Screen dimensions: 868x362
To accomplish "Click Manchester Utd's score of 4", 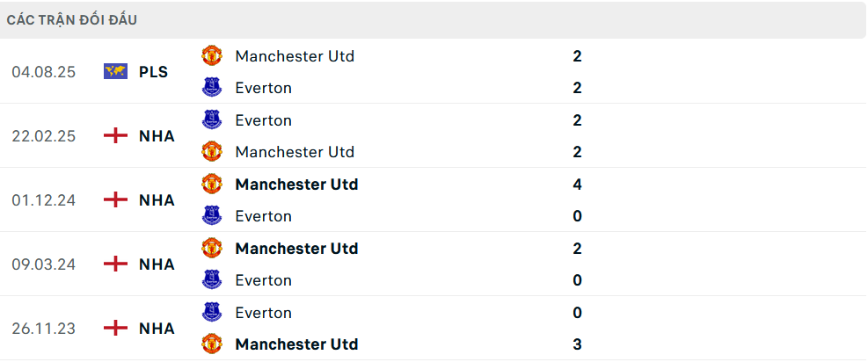I will point(577,185).
